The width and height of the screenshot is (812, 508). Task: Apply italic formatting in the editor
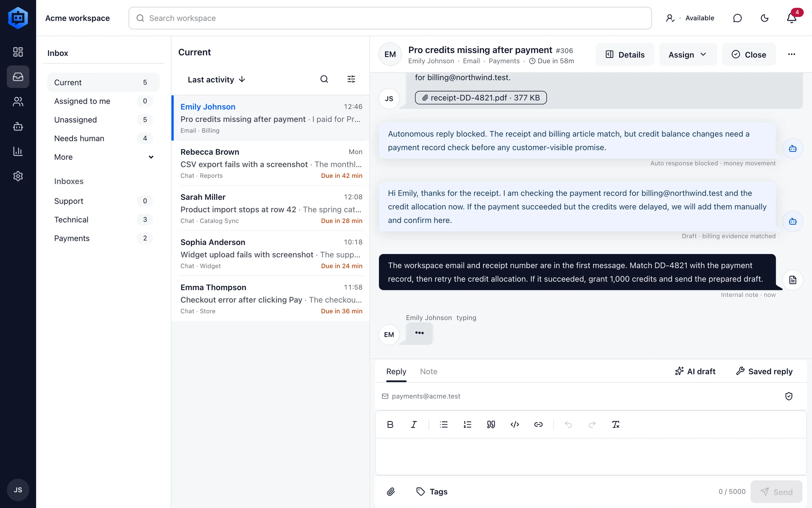pyautogui.click(x=413, y=424)
